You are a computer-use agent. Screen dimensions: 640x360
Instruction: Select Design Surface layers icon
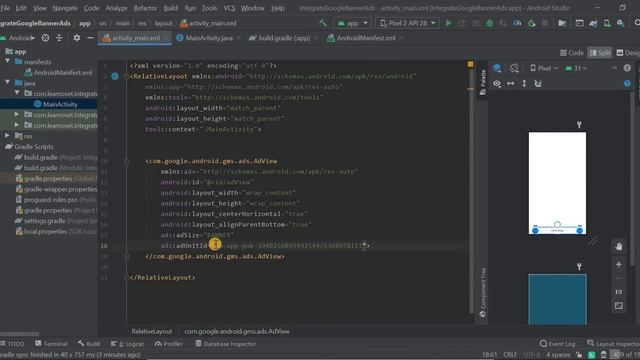pos(497,68)
